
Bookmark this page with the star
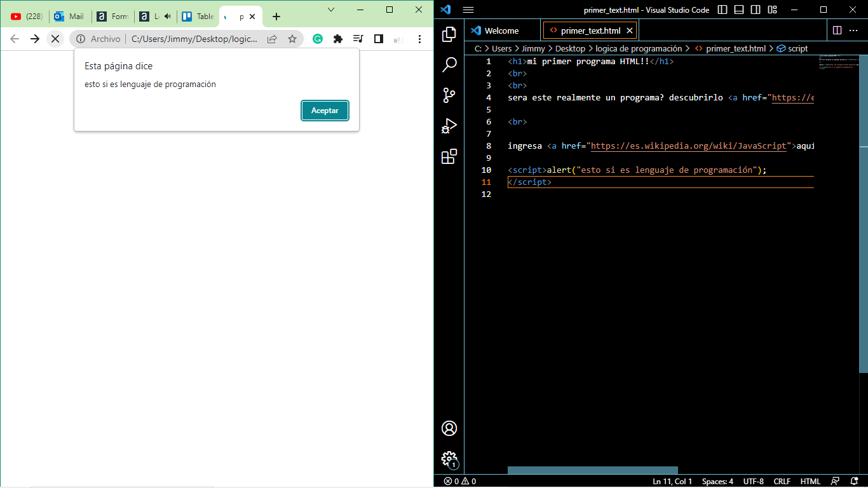[292, 39]
